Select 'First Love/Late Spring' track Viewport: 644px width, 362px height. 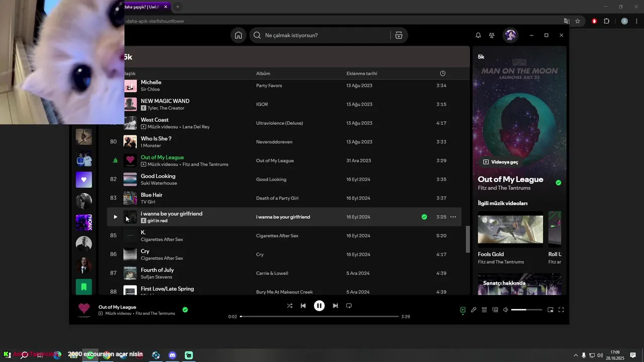(x=167, y=289)
